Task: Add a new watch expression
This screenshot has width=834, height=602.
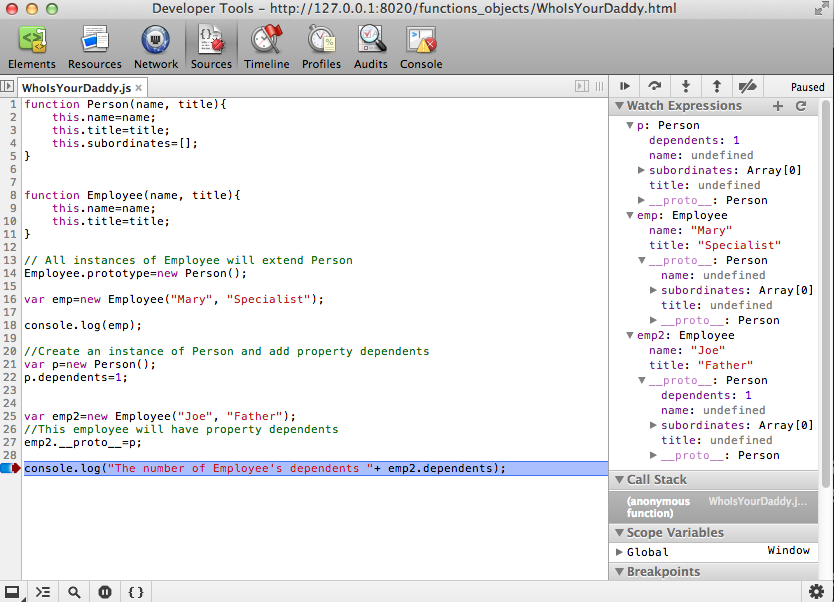Action: pyautogui.click(x=778, y=106)
